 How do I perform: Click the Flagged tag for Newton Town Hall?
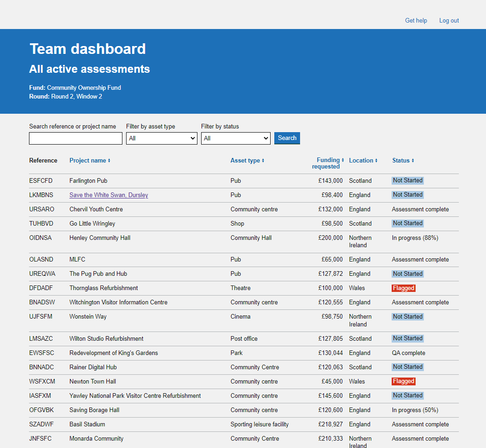pos(404,381)
